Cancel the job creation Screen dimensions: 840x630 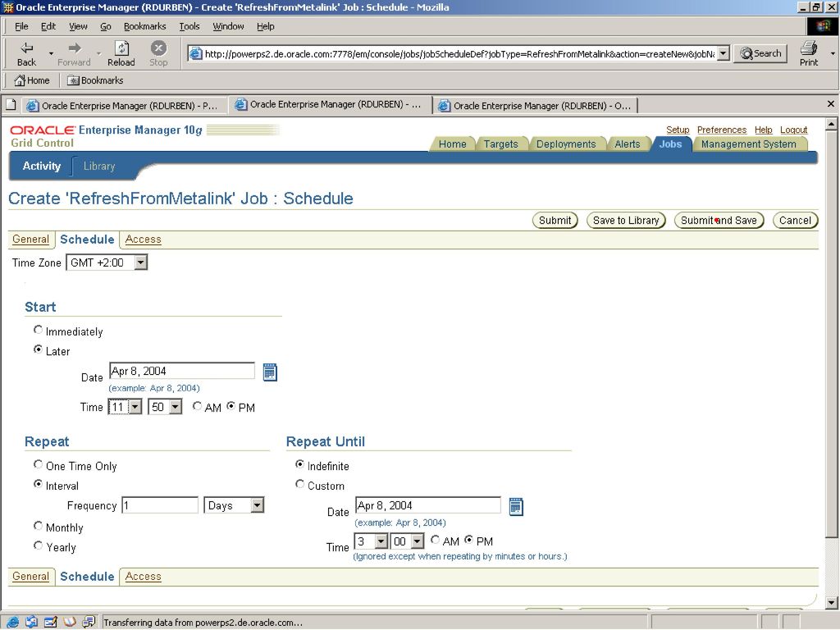(x=795, y=220)
